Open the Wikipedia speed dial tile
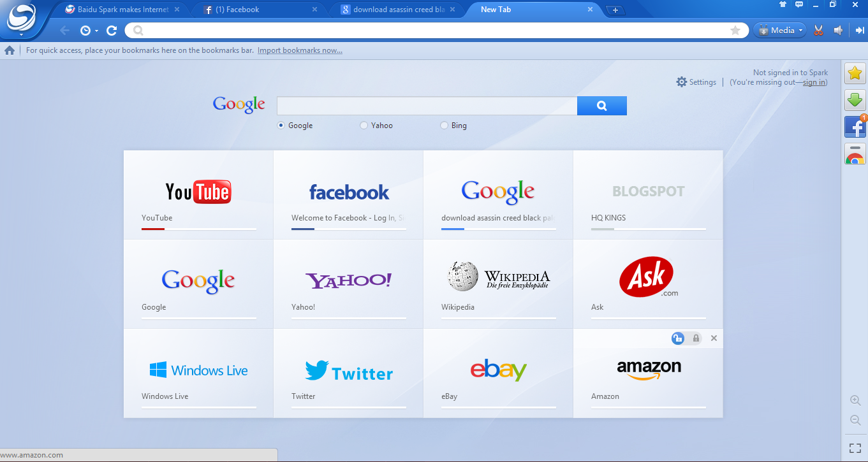Screen dimensions: 868x462 click(x=498, y=284)
